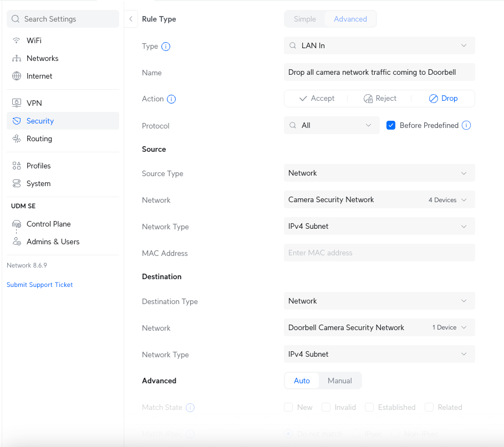Select the Drop action
504x447 pixels.
pyautogui.click(x=443, y=98)
